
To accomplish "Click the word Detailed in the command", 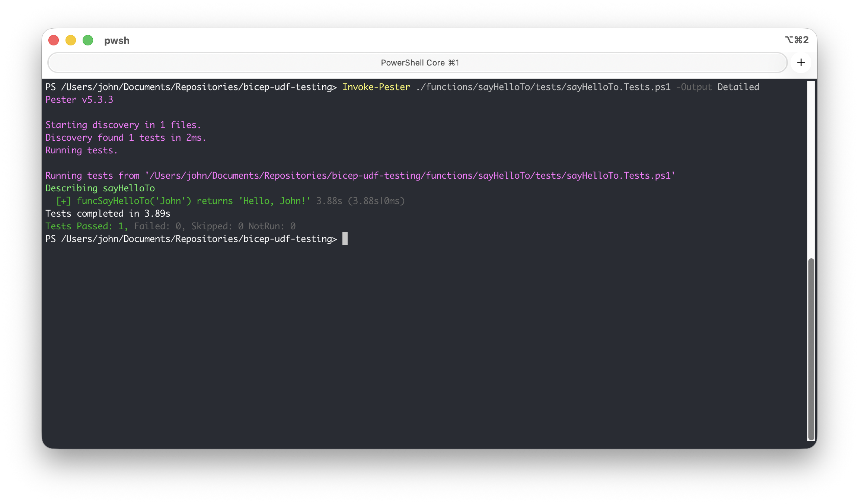I will click(738, 87).
